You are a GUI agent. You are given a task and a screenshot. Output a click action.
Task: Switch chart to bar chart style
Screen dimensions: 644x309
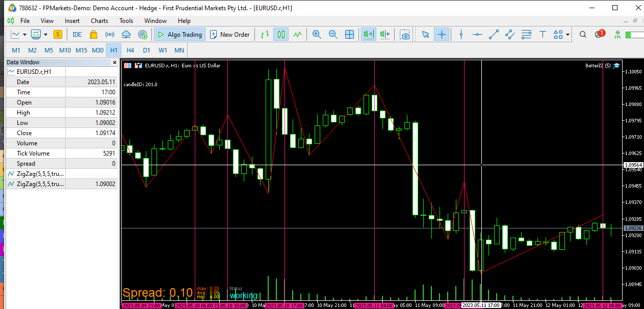[265, 35]
